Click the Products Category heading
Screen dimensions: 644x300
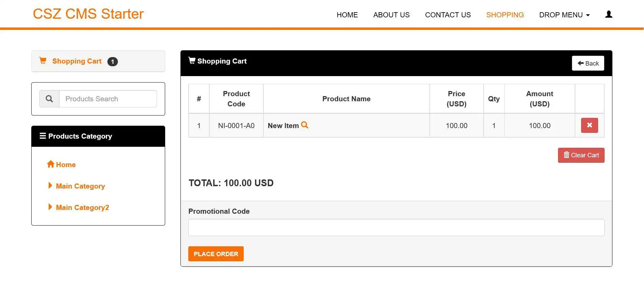(x=80, y=136)
